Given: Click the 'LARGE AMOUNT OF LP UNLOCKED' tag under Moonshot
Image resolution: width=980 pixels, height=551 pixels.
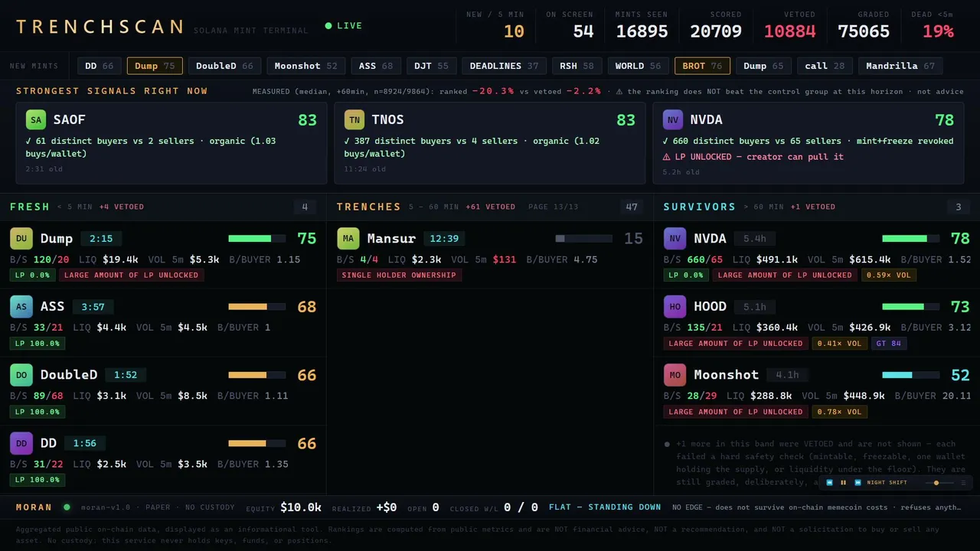Looking at the screenshot, I should 736,412.
